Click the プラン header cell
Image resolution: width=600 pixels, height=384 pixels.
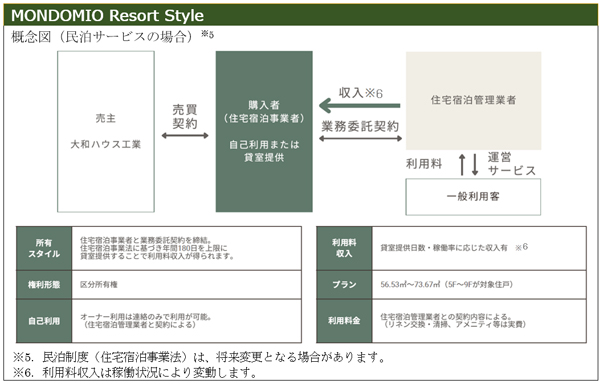click(x=344, y=285)
